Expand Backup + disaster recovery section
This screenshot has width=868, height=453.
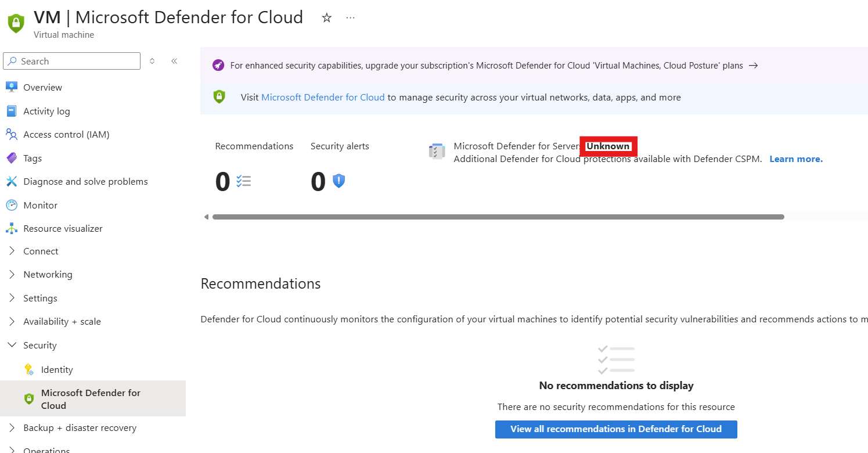coord(12,427)
